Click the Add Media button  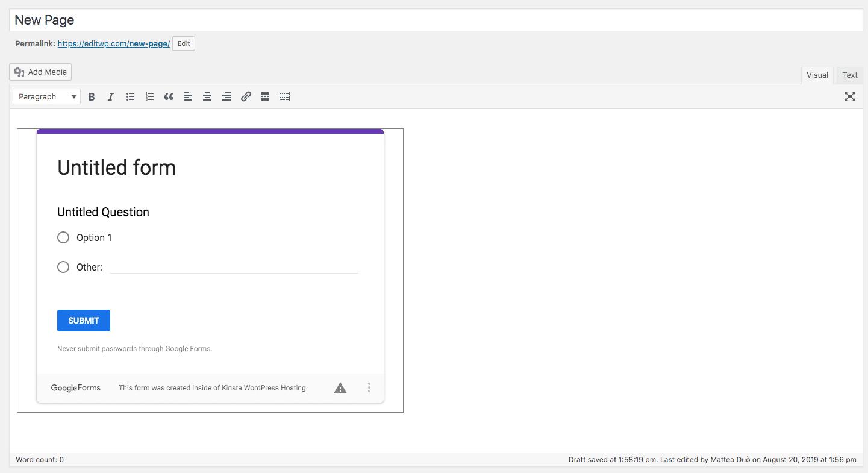pyautogui.click(x=40, y=72)
